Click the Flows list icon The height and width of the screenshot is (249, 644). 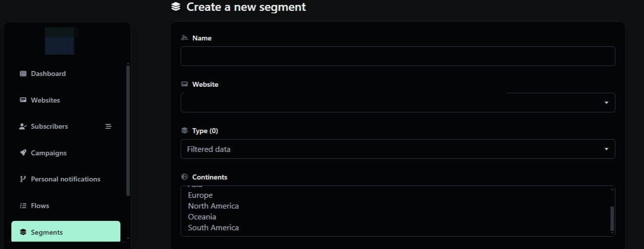tap(23, 206)
